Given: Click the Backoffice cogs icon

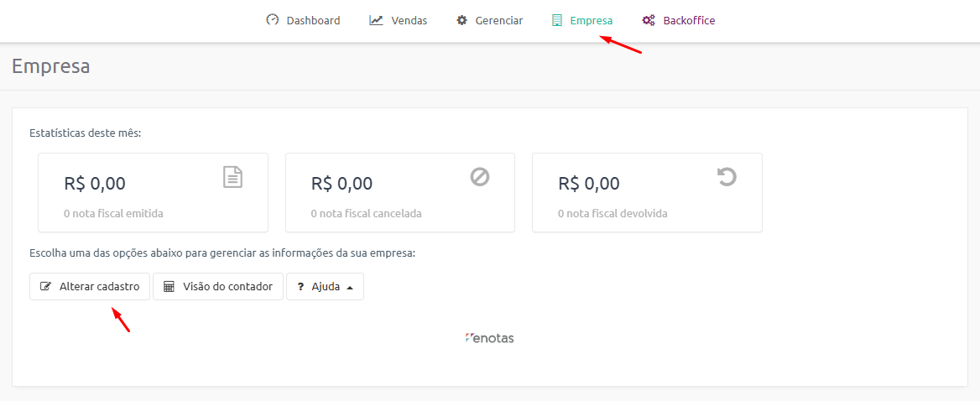Looking at the screenshot, I should pyautogui.click(x=648, y=20).
